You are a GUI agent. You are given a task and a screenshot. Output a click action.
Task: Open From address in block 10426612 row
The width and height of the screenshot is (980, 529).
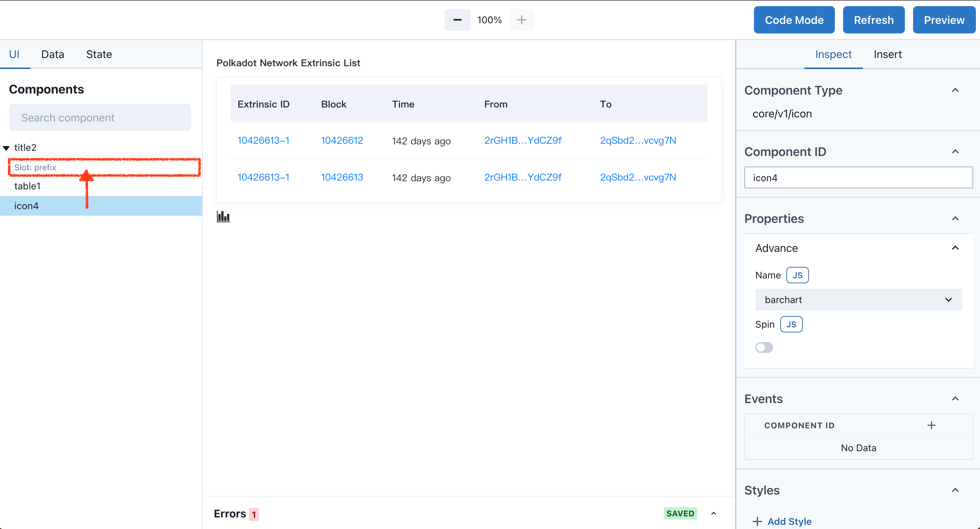523,140
